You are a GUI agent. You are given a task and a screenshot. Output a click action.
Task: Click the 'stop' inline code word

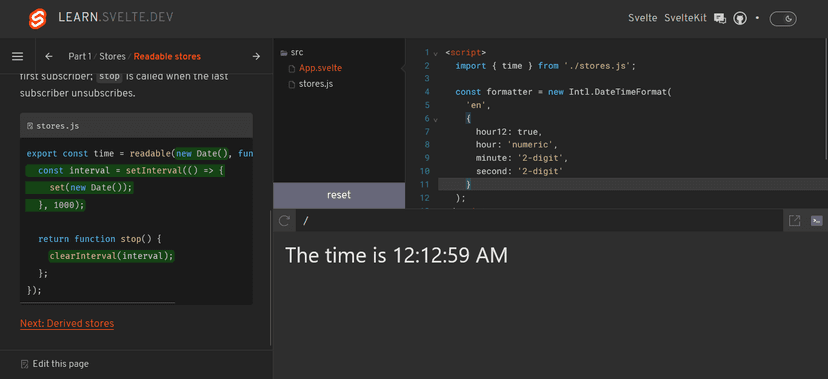point(109,76)
